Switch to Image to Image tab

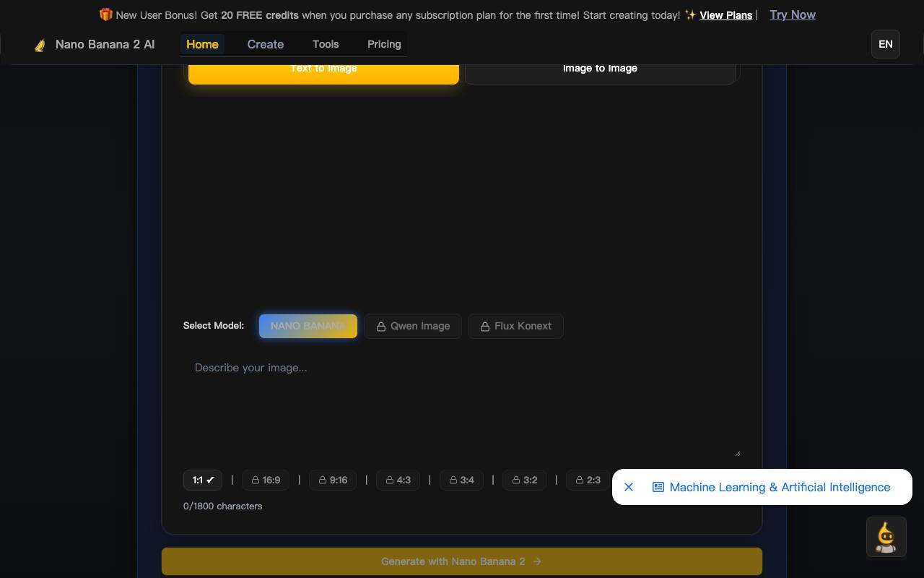click(600, 68)
